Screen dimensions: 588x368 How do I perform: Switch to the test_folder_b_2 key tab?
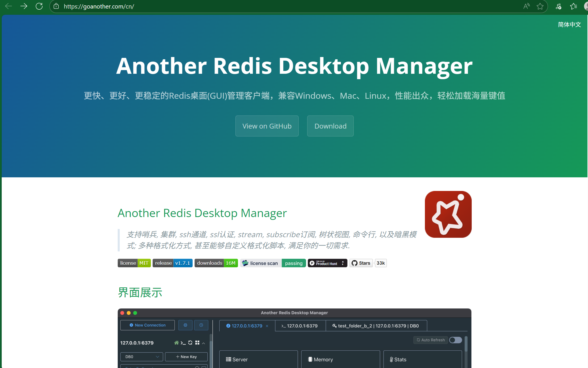coord(376,326)
